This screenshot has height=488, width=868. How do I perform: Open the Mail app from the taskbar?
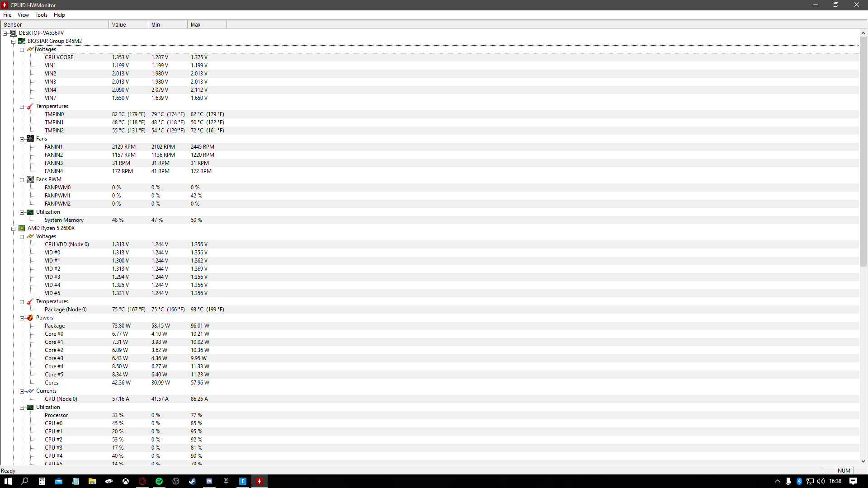click(59, 481)
